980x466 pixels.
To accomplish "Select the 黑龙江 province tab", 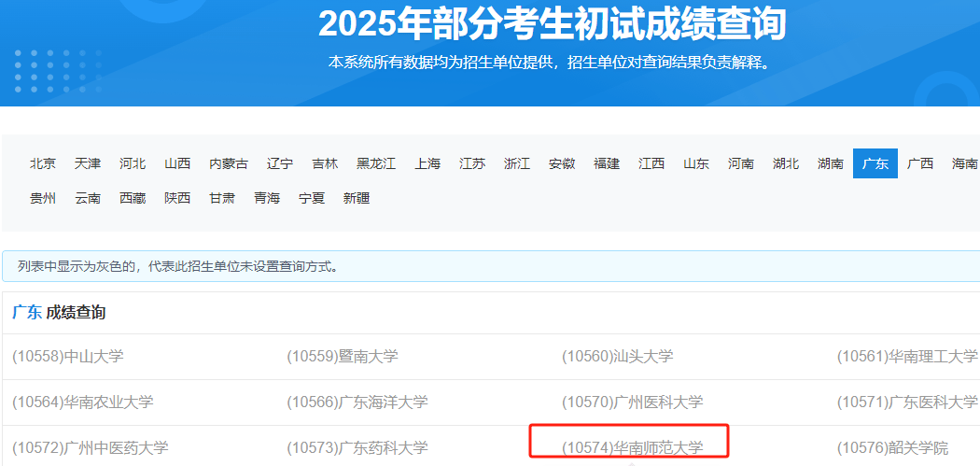I will pos(376,163).
